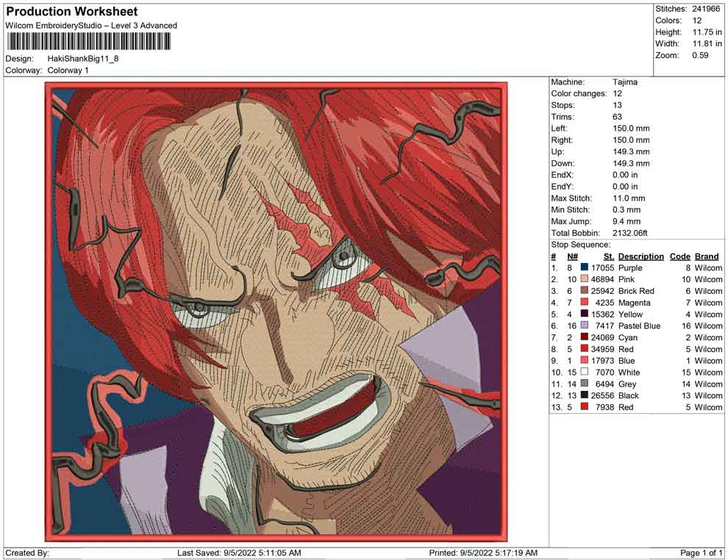This screenshot has width=728, height=560.
Task: Click the 'Pastel Blue' description text
Action: coord(639,326)
